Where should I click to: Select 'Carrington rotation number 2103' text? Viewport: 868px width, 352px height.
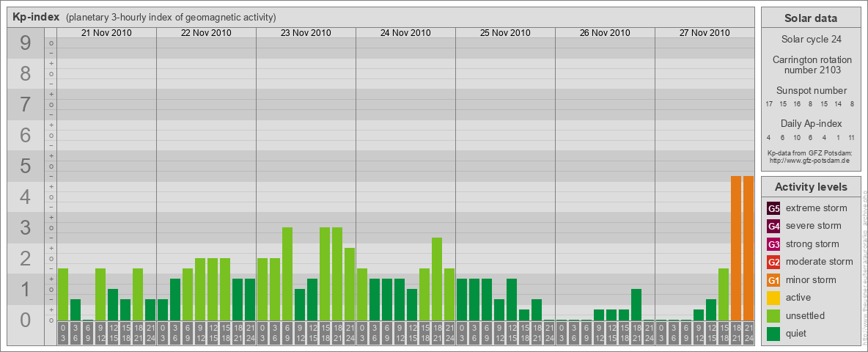click(x=812, y=65)
